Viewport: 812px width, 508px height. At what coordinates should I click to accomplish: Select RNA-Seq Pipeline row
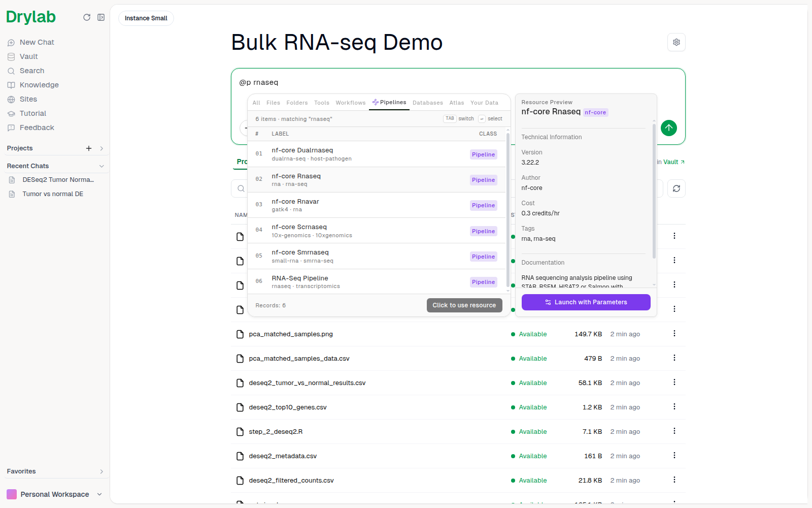point(377,282)
